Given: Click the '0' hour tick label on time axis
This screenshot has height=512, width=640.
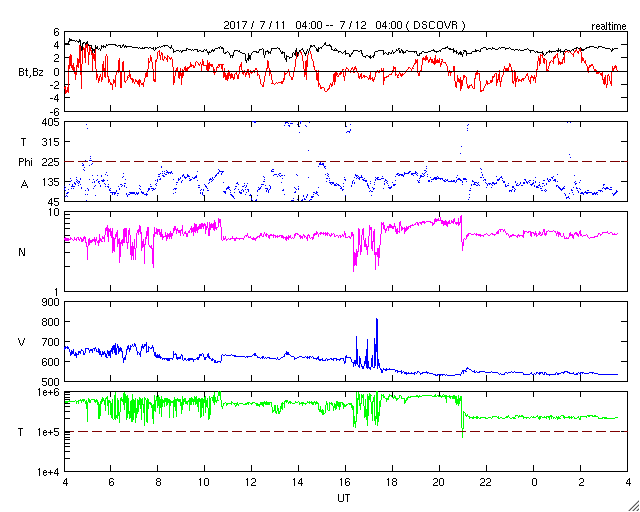Looking at the screenshot, I should point(533,482).
